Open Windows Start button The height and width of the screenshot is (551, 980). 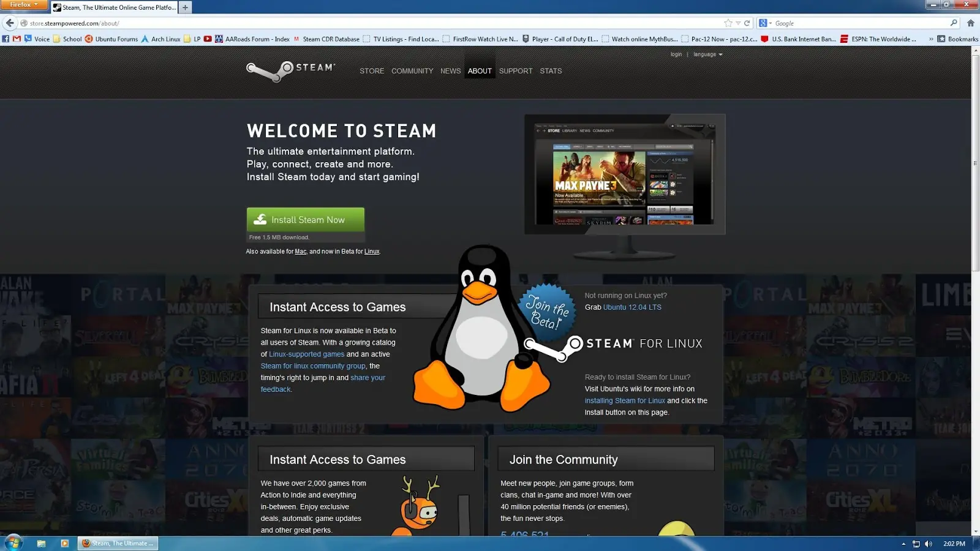pos(13,542)
